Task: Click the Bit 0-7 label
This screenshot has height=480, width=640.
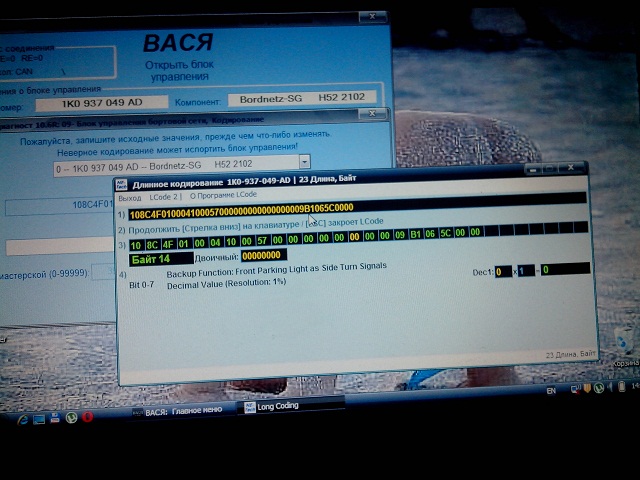Action: [x=141, y=285]
